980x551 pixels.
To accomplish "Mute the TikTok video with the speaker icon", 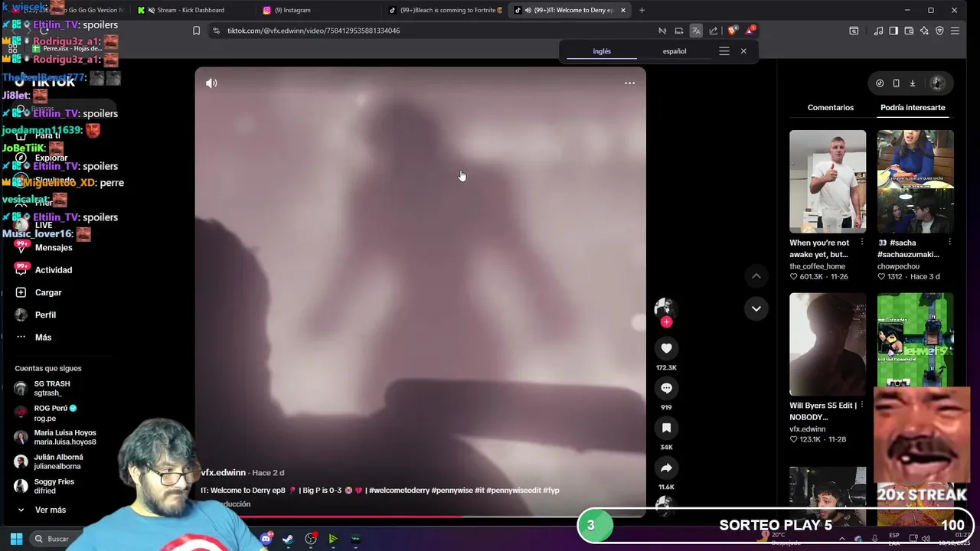I will 211,83.
